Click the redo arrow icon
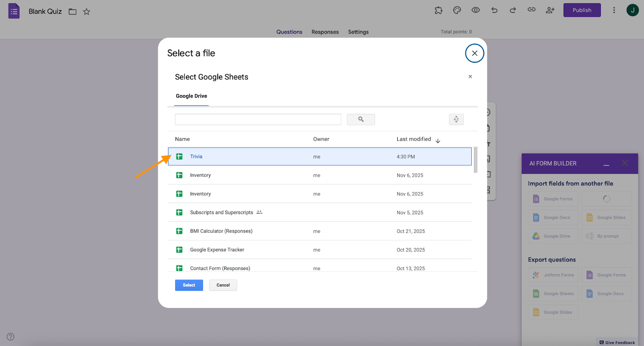Screen dimensions: 644x346 [x=513, y=10]
